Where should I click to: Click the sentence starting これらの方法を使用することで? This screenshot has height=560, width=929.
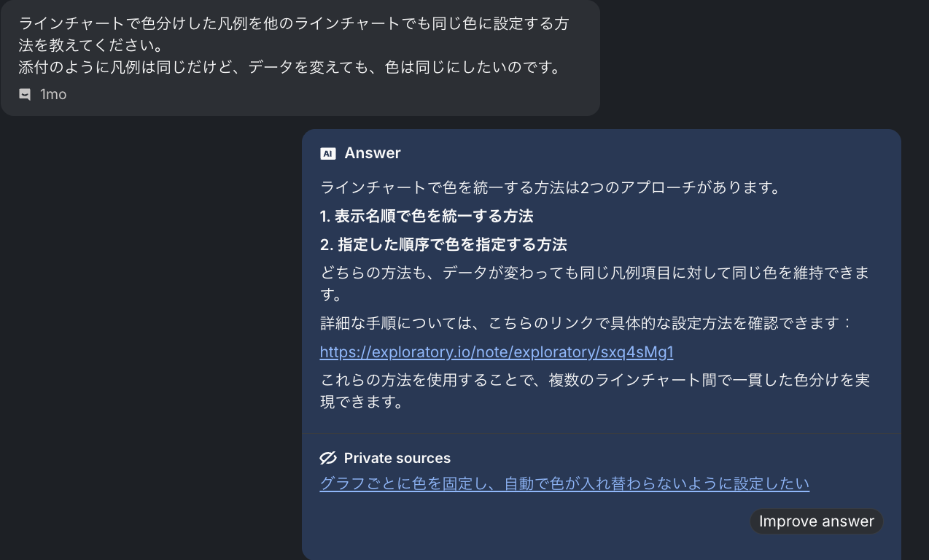coord(595,380)
